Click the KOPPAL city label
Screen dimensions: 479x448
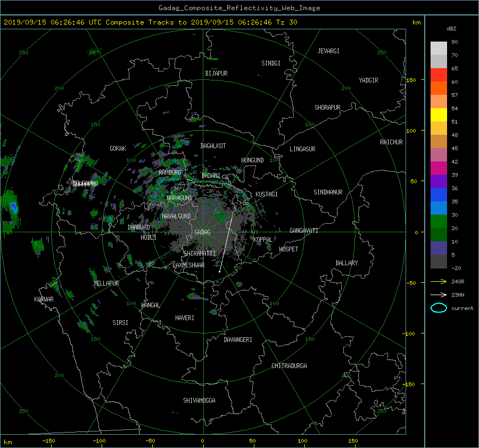click(263, 240)
